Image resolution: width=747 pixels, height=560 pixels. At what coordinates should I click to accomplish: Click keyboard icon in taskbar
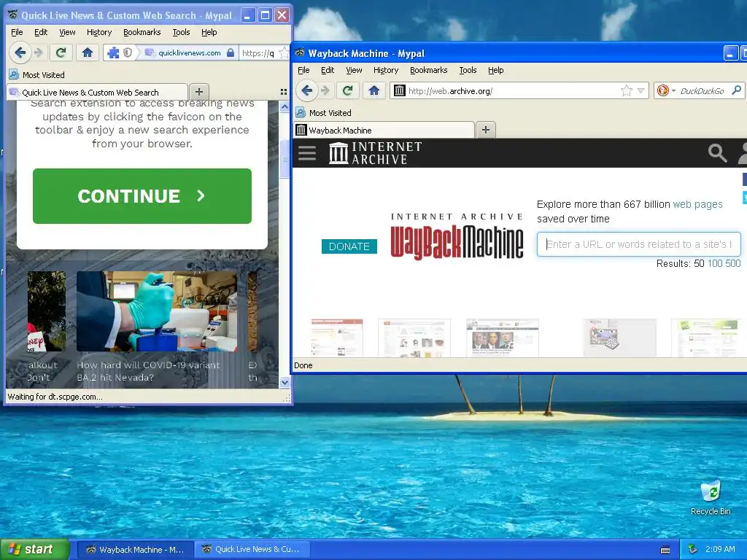pyautogui.click(x=665, y=550)
